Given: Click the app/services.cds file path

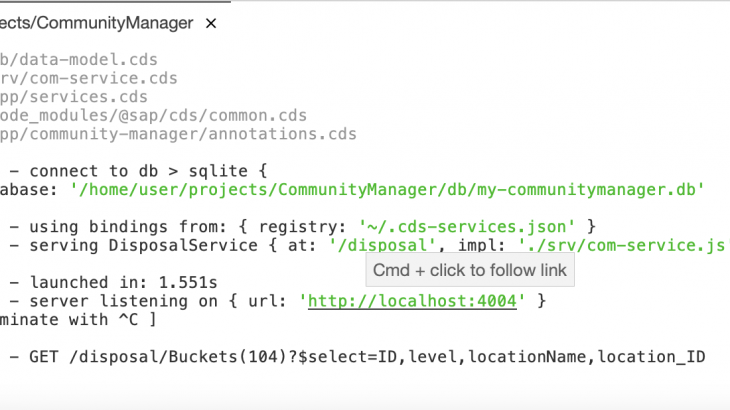Looking at the screenshot, I should pos(73,97).
